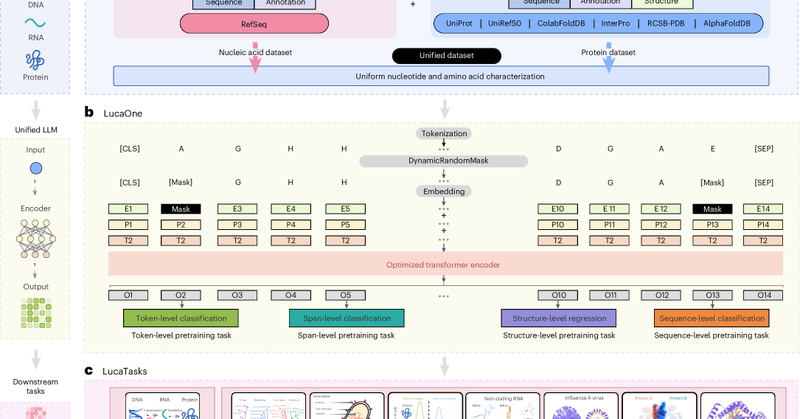800x419 pixels.
Task: Click the Span-level pretraining task caption
Action: (346, 335)
